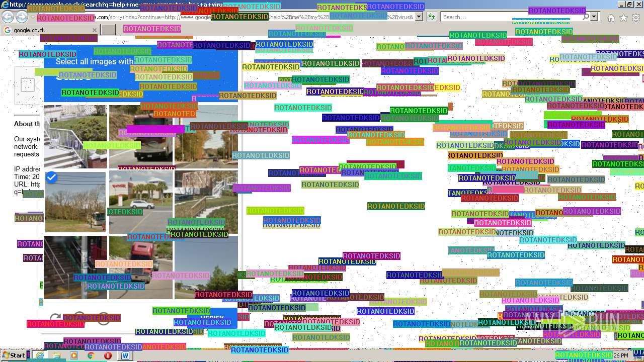Viewport: 644px width, 362px height.
Task: Select the captcha tile with white car and store
Action: click(x=141, y=202)
